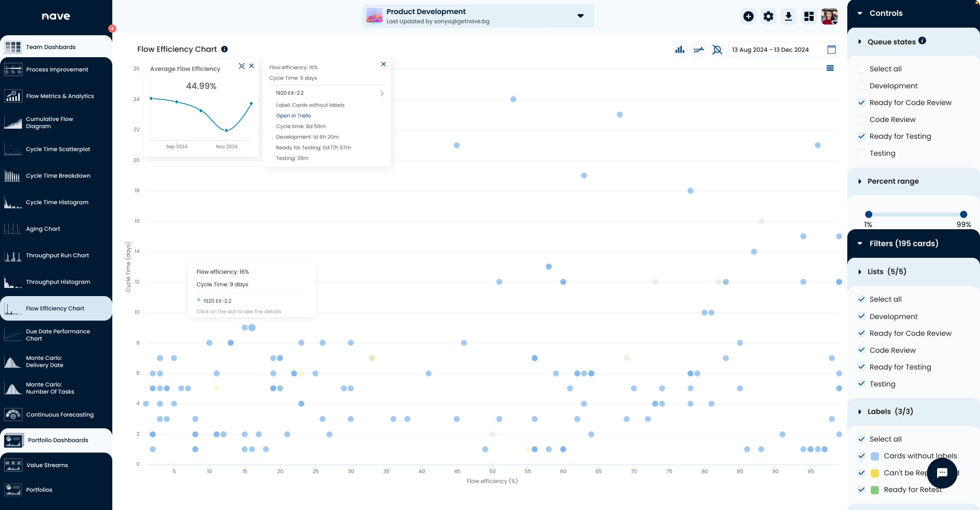
Task: Open Cycle Time Scatterplot in sidebar
Action: coord(58,149)
